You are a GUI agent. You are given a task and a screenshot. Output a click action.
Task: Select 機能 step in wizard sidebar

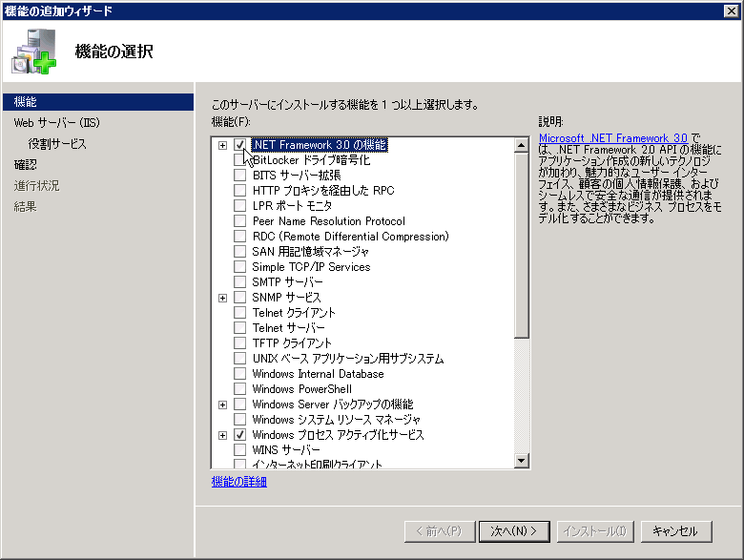[x=98, y=101]
